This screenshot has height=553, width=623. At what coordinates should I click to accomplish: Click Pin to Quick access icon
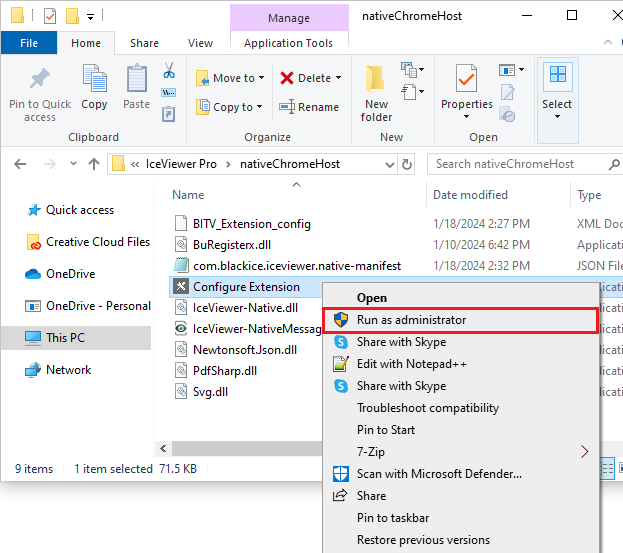coord(40,79)
